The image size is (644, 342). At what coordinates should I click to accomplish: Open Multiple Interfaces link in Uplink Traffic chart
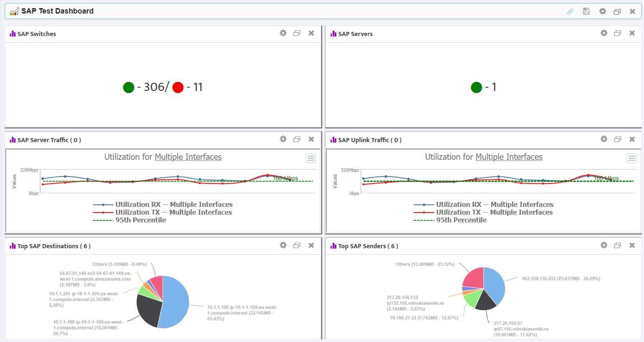tap(509, 157)
